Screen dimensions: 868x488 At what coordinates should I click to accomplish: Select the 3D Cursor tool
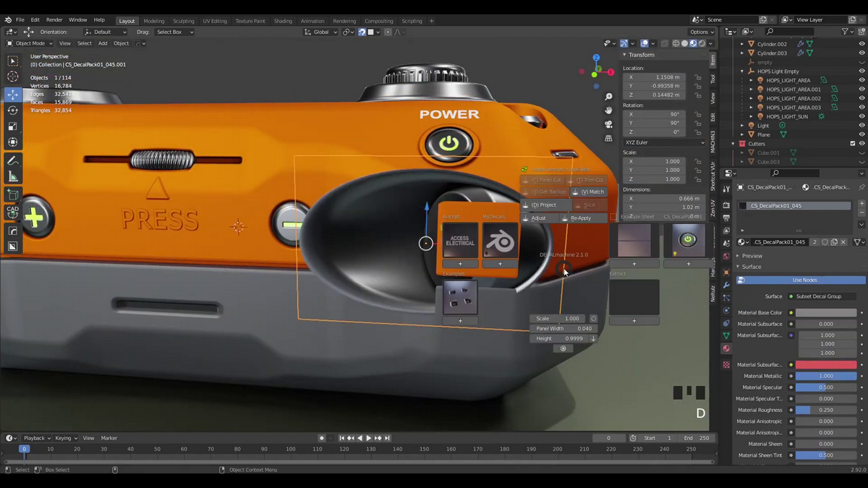click(13, 77)
